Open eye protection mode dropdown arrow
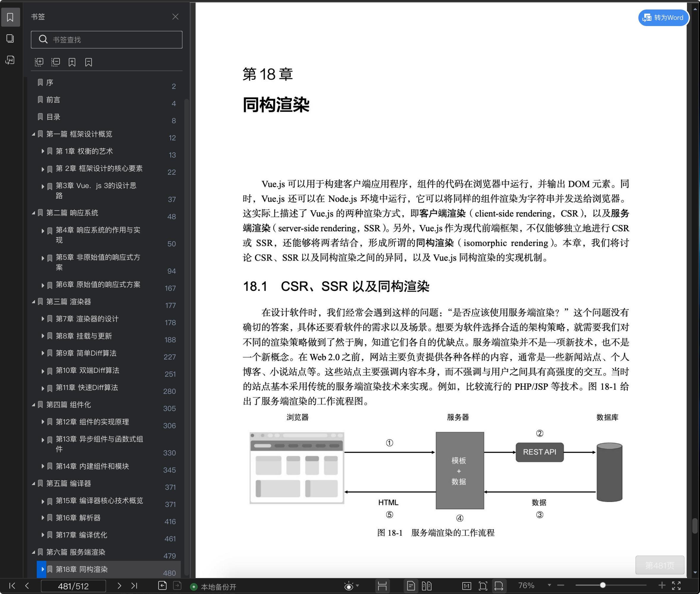 358,586
